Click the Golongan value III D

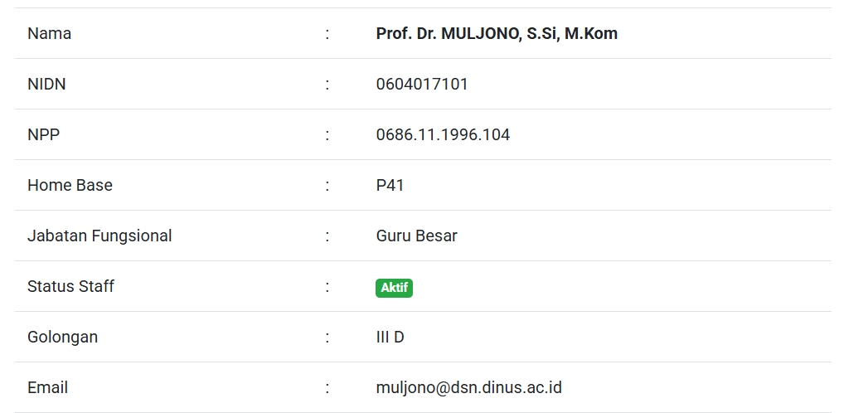coord(390,338)
